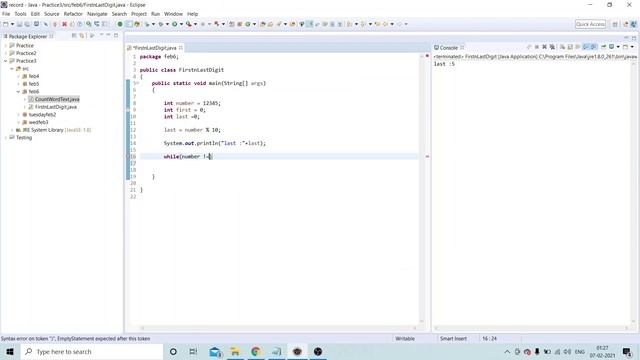Maximize the editor area
This screenshot has width=640, height=360.
pos(634,38)
